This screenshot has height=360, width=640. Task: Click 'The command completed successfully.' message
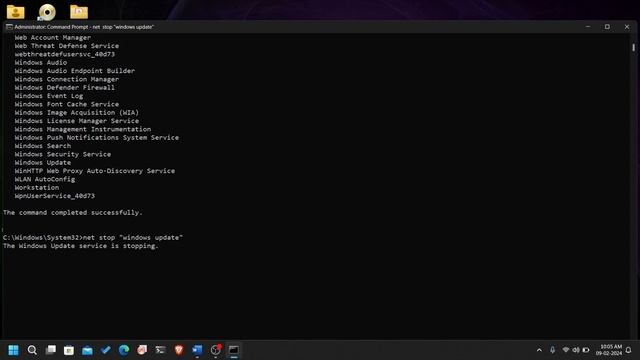73,213
